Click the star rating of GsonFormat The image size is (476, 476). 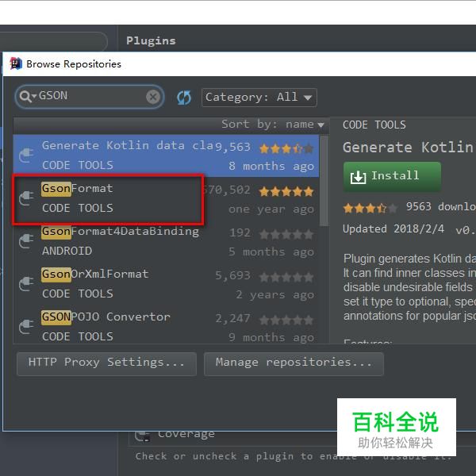[286, 191]
